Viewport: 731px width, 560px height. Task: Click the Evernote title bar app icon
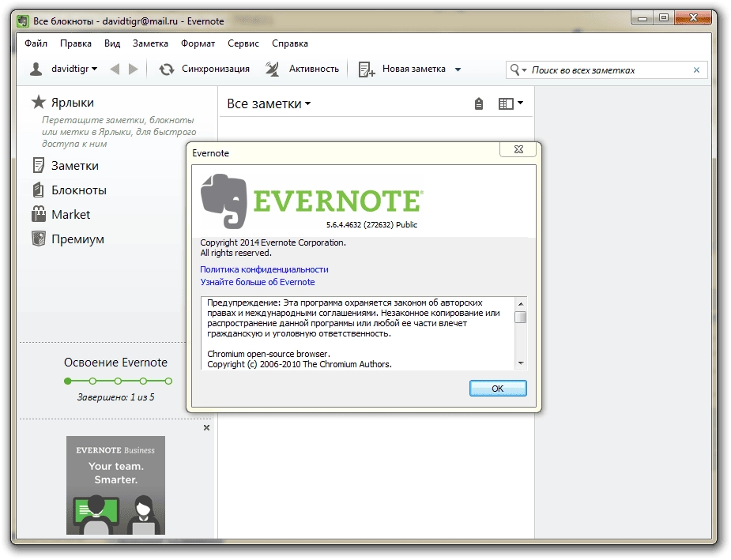(23, 21)
